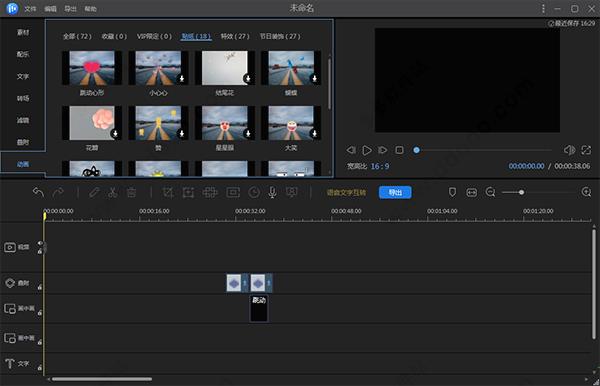Click the undo arrow in the timeline toolbar
Image resolution: width=600 pixels, height=386 pixels.
tap(38, 192)
